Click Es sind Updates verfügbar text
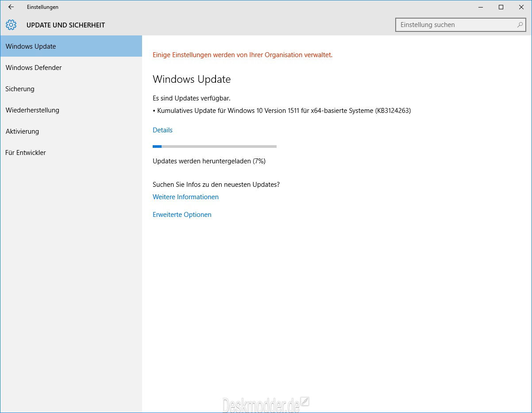 point(192,98)
